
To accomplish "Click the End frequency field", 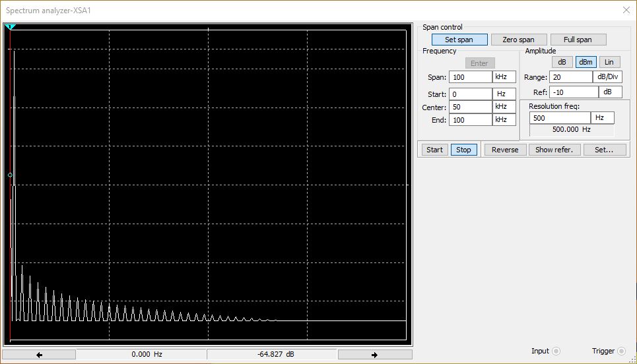I will click(x=470, y=120).
